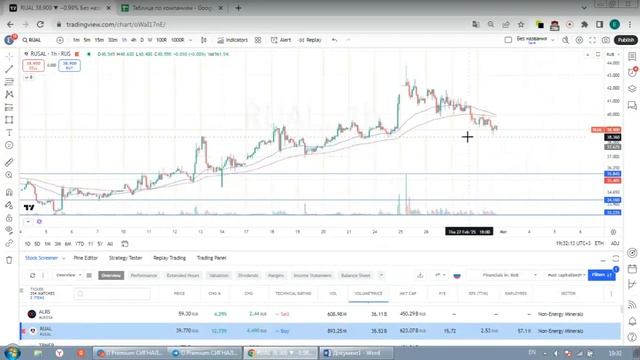Open the pattern tools in the sidebar
The width and height of the screenshot is (640, 360).
(9, 94)
